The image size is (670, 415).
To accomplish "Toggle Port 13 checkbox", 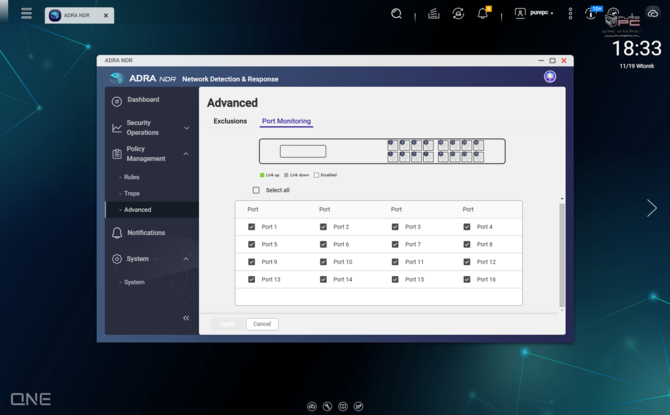I will coord(251,280).
